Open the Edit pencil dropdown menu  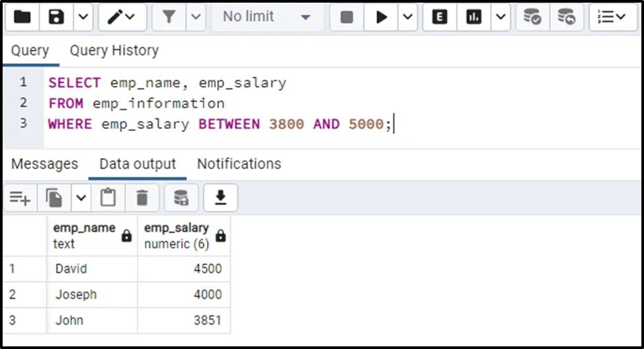click(x=122, y=17)
